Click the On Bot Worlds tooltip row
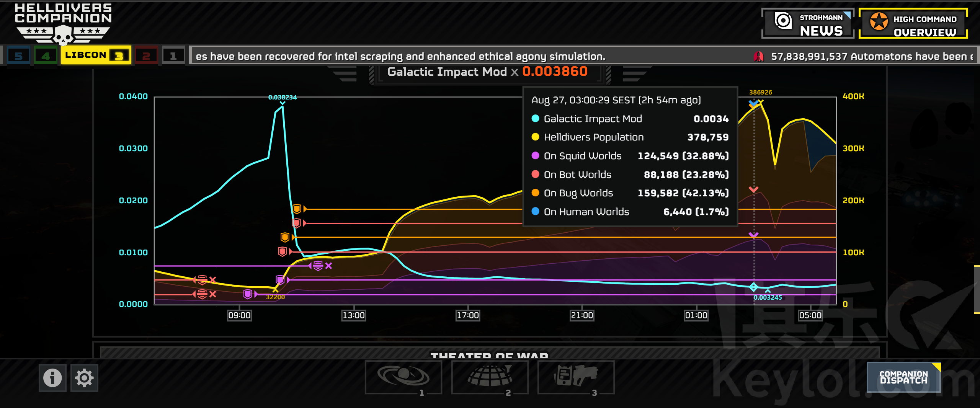 pyautogui.click(x=630, y=175)
